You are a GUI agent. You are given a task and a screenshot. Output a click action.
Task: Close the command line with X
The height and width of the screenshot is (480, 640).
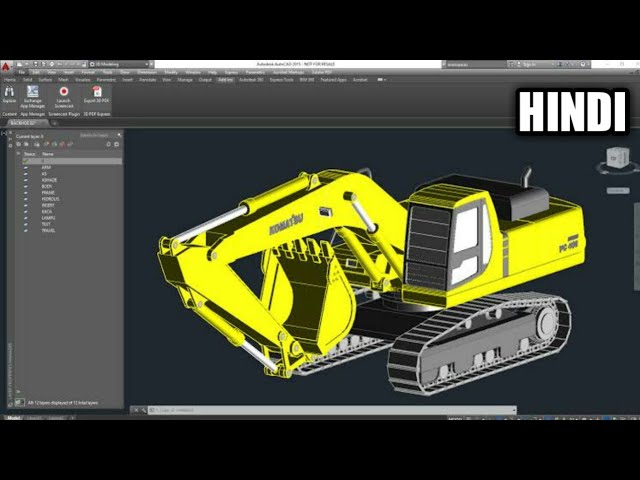click(136, 410)
